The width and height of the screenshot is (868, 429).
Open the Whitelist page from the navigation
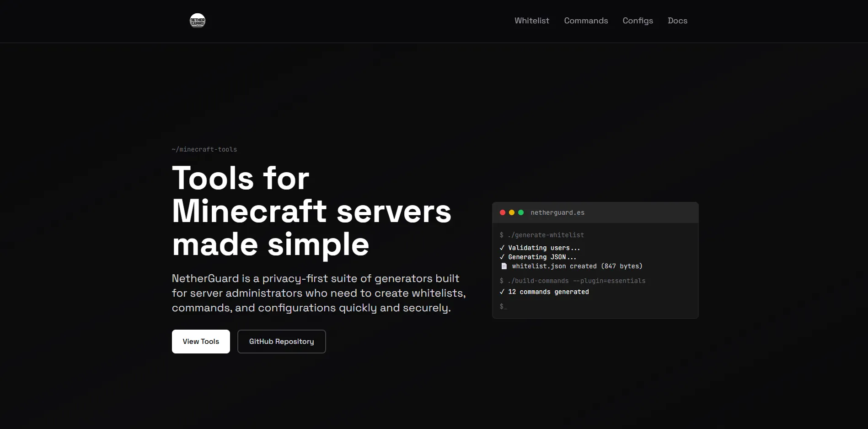pyautogui.click(x=531, y=21)
